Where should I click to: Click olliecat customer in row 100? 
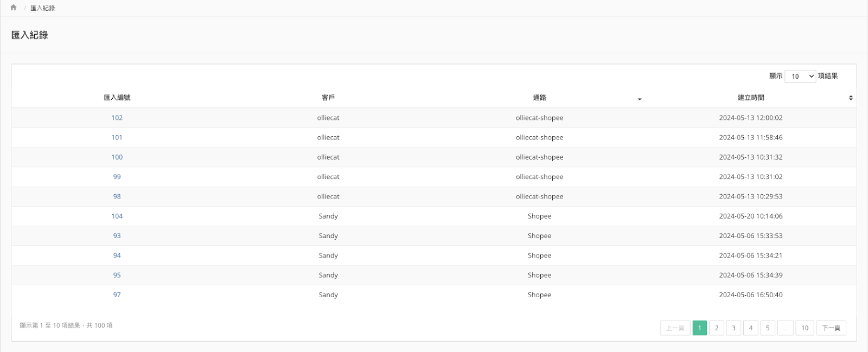point(328,157)
